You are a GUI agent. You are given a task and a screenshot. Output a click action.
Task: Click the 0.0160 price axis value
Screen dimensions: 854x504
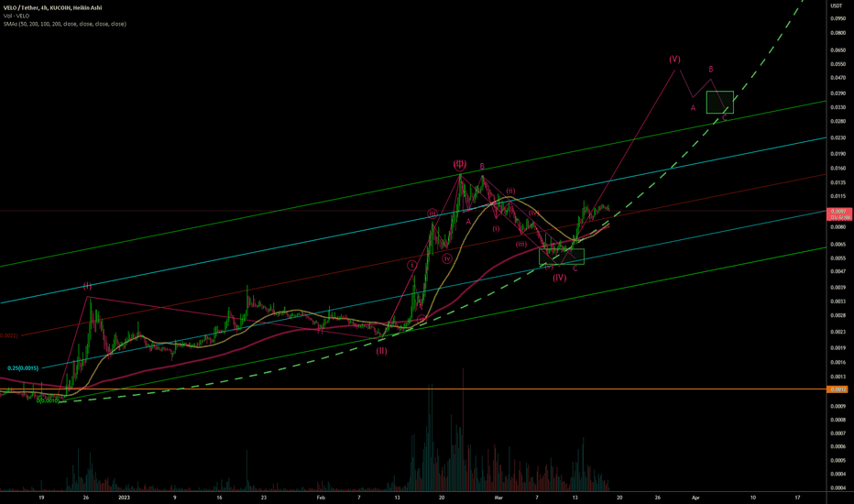tap(838, 169)
